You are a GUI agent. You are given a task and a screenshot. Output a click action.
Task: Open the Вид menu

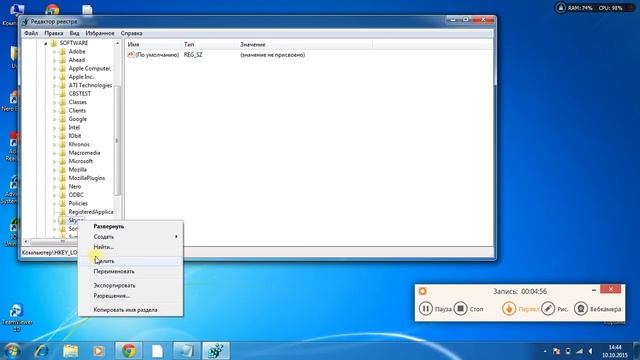(x=74, y=33)
